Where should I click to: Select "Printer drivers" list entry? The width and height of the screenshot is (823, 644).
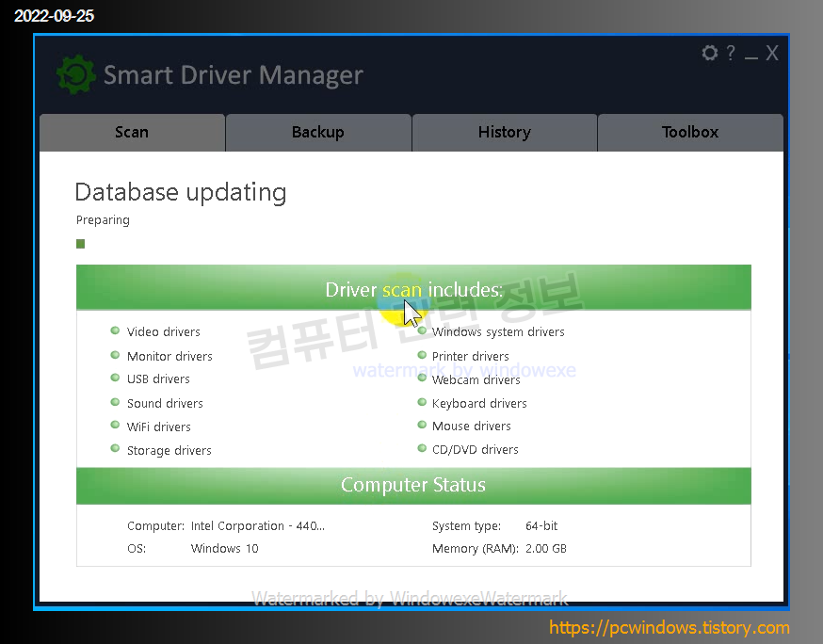470,357
